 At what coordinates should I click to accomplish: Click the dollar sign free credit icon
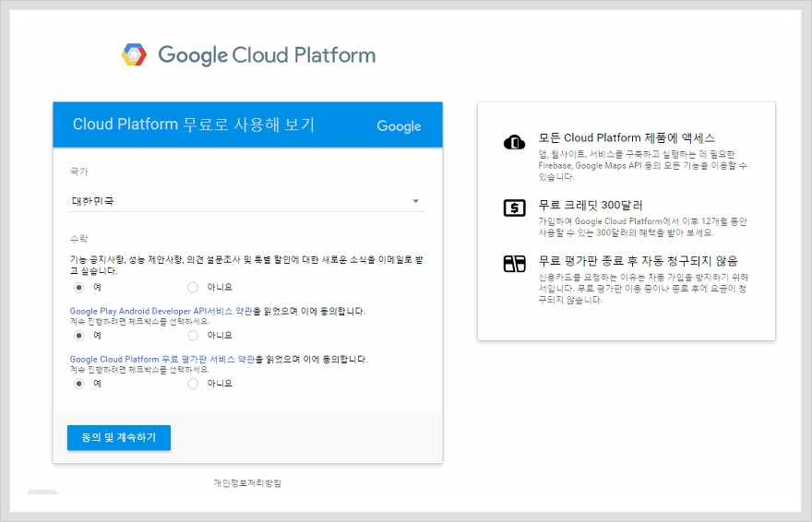[514, 208]
